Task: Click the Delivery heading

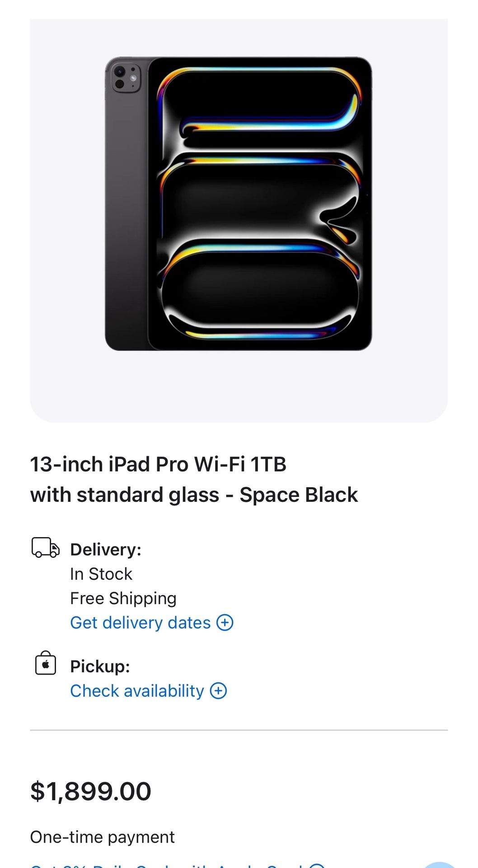Action: [x=106, y=549]
